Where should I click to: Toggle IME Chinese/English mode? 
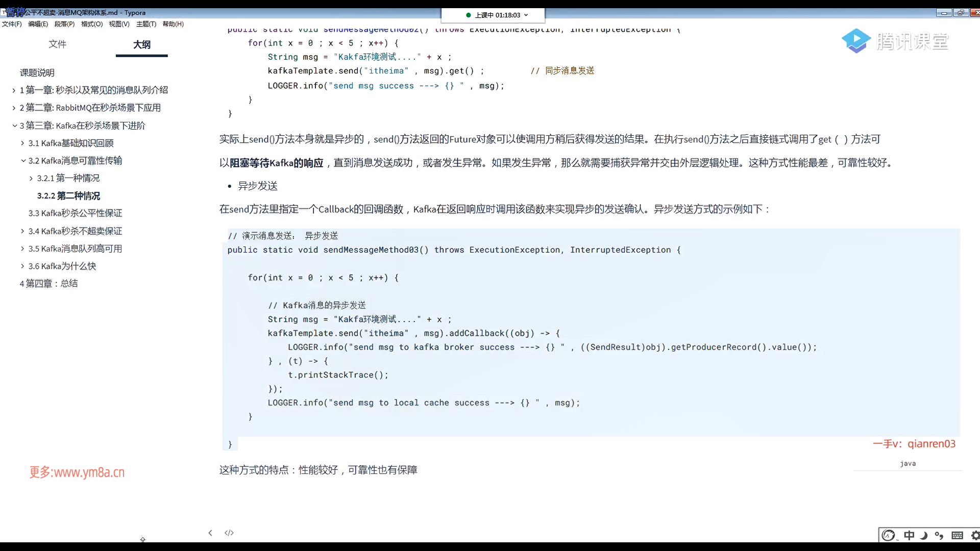(x=909, y=535)
